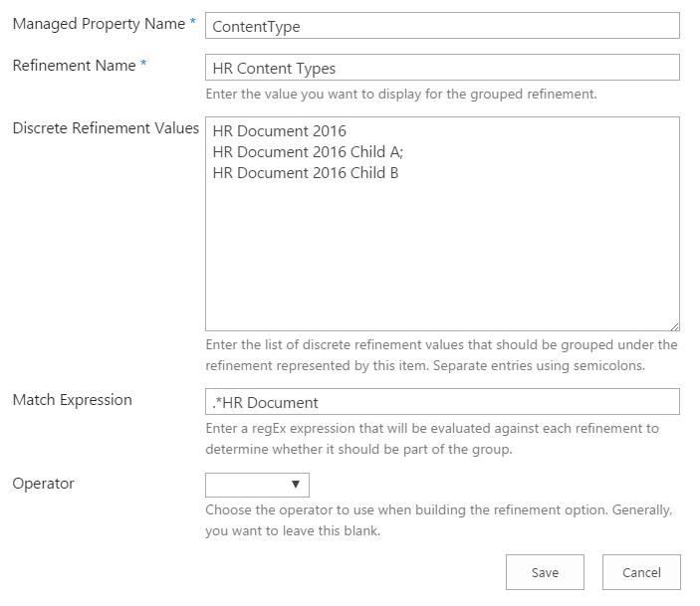Click empty area of Discrete Refinement Values box
The image size is (700, 606).
coord(442,259)
